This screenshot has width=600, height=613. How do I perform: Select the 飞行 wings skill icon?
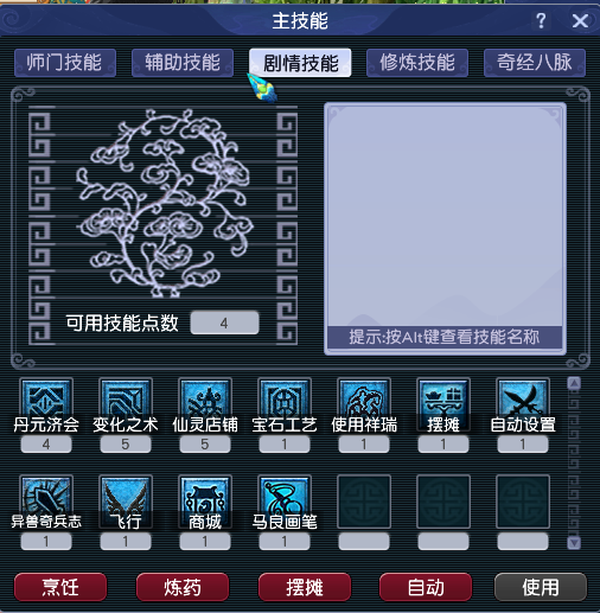[125, 501]
